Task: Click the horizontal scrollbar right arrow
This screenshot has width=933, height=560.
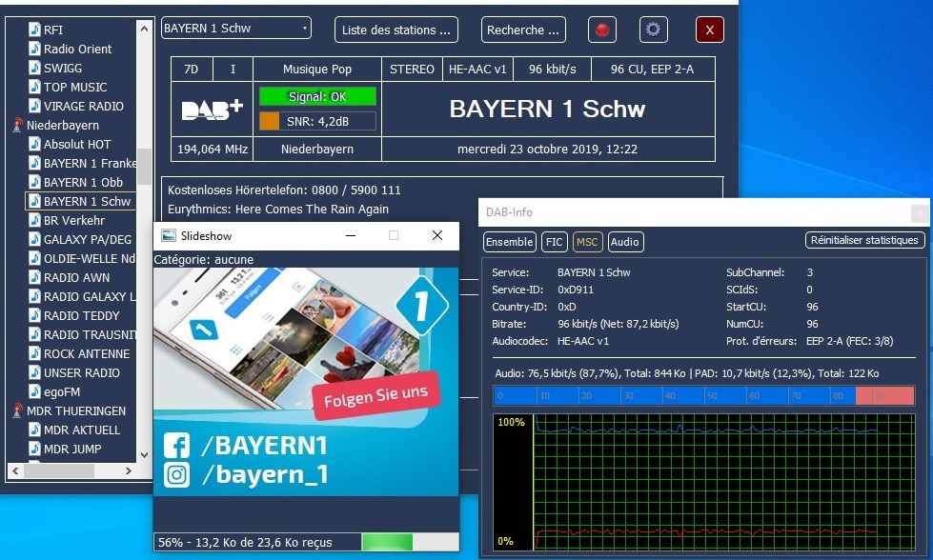Action: [129, 470]
